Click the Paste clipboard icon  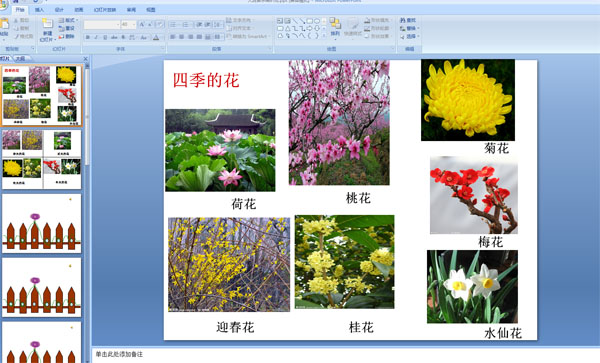(4, 24)
